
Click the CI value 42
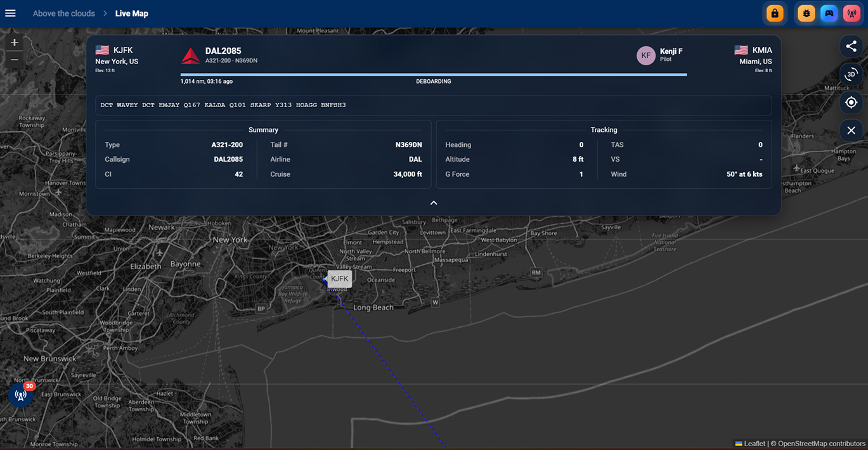pyautogui.click(x=239, y=174)
